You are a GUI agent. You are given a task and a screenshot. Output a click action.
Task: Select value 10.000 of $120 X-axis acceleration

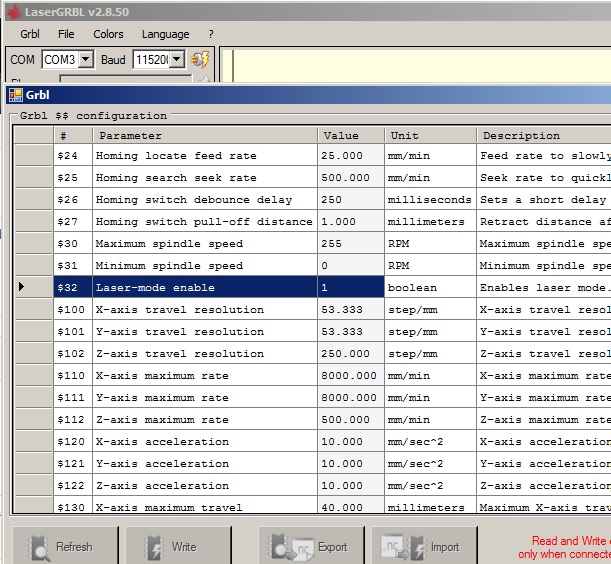tap(351, 442)
